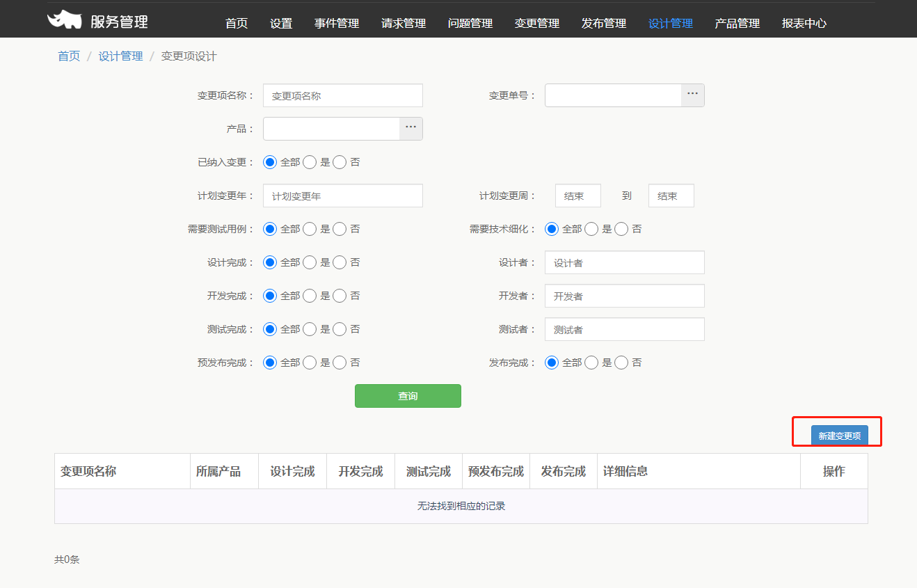Open 发布管理 navigation menu
Screen dimensions: 917x588
coord(604,23)
